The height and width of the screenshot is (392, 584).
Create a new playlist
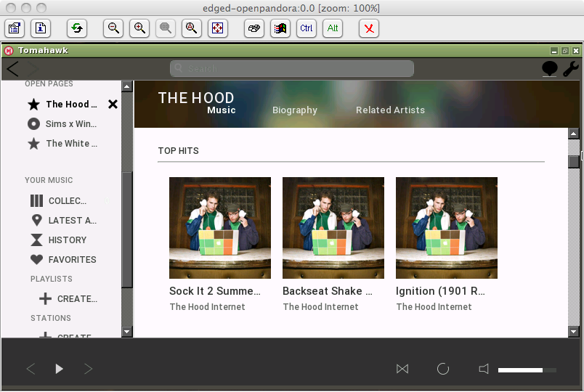point(76,299)
